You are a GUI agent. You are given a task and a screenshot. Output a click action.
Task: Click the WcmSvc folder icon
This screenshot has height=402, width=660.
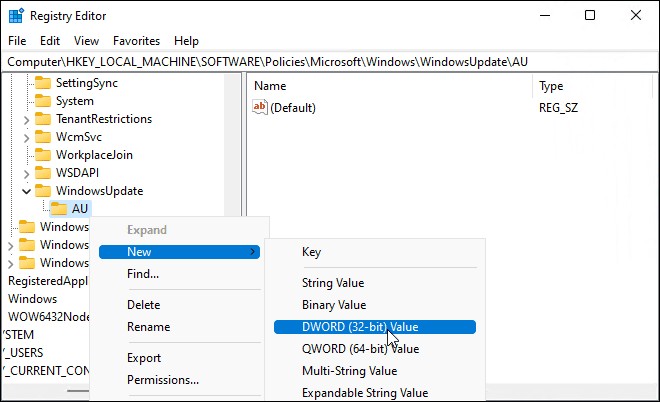pos(43,137)
